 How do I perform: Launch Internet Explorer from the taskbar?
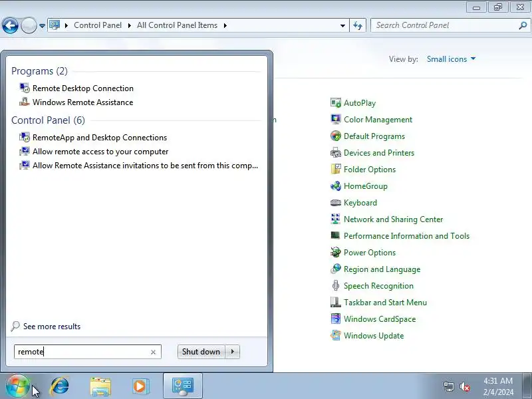click(60, 386)
